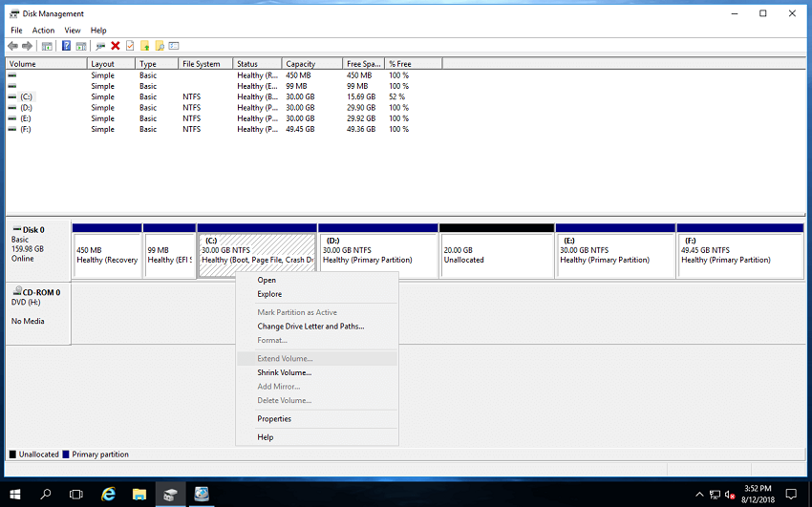The image size is (812, 507).
Task: Open taskbar Search magnifier
Action: (x=46, y=494)
